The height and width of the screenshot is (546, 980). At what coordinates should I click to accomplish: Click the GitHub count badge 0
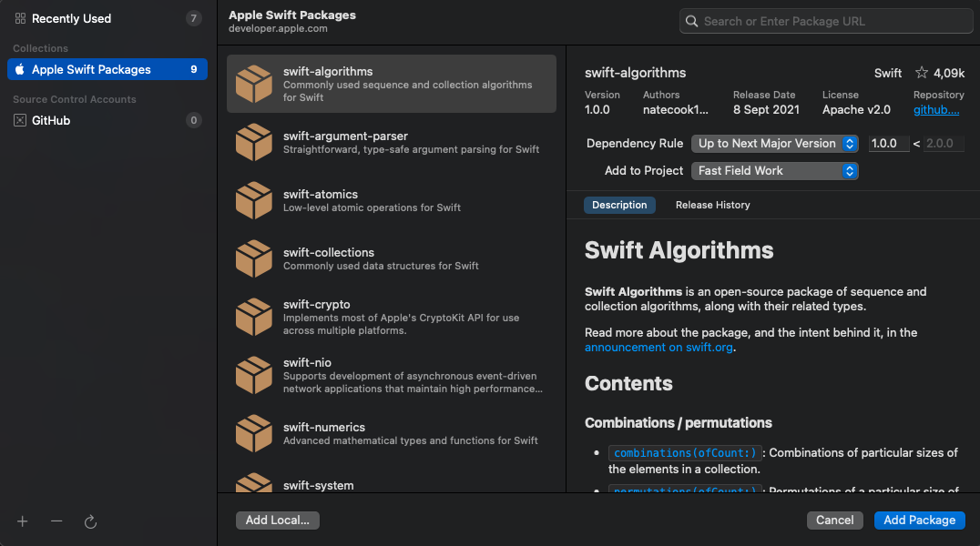tap(194, 120)
